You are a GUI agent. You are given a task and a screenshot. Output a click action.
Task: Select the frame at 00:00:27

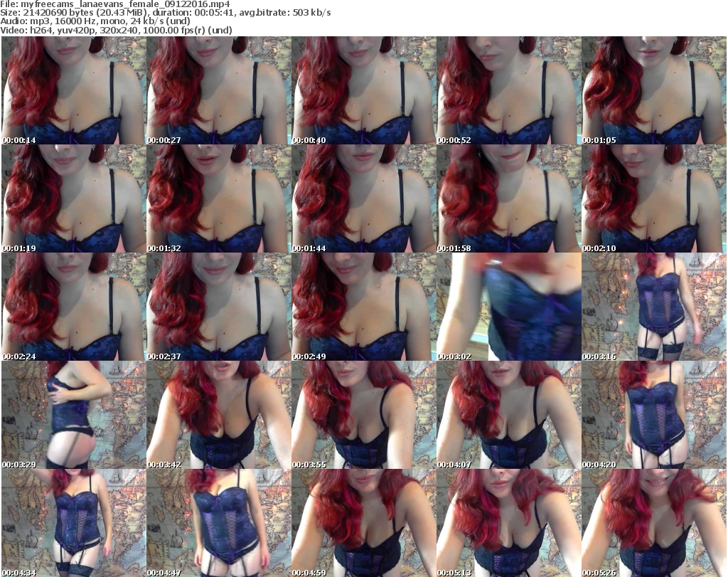point(218,90)
